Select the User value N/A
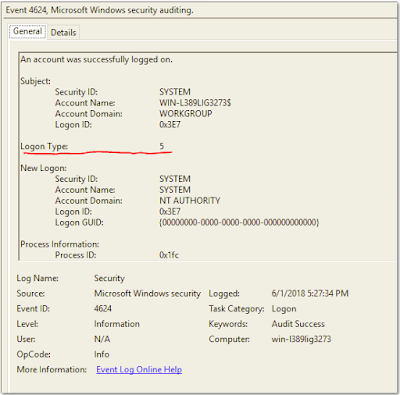 click(102, 339)
